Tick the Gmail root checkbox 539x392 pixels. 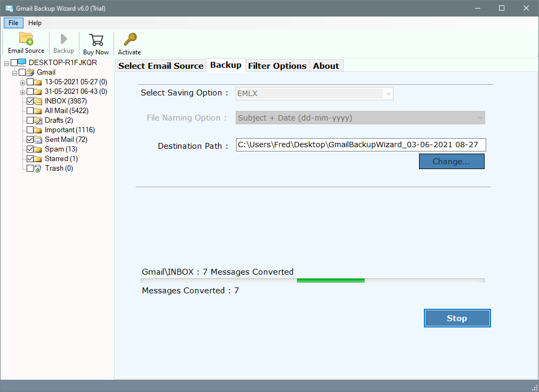tap(22, 72)
